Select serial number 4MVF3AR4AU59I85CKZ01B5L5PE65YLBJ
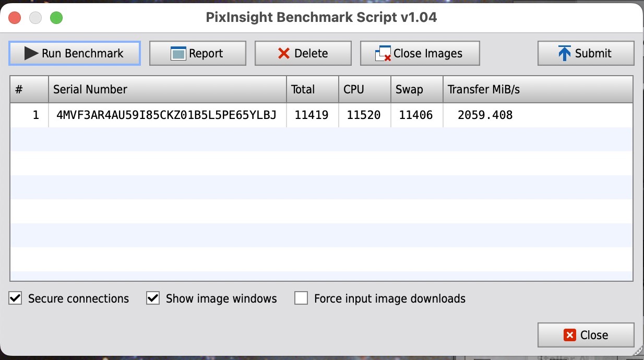The width and height of the screenshot is (644, 360). pos(166,115)
